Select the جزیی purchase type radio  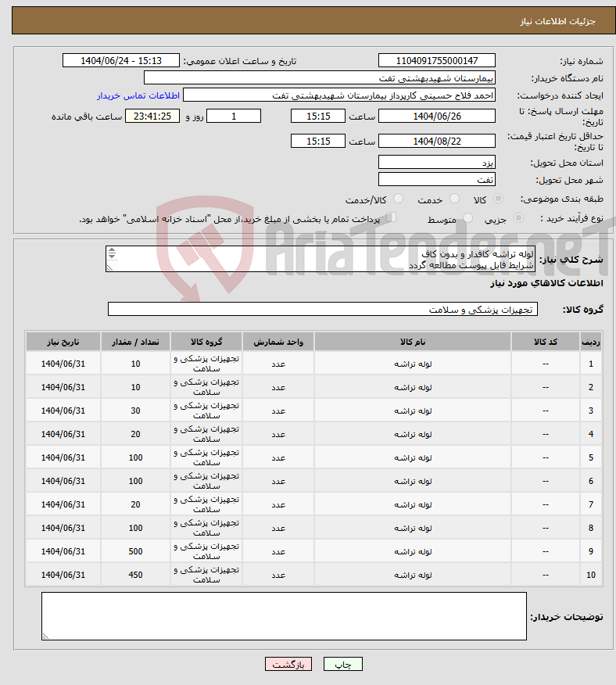tap(518, 218)
